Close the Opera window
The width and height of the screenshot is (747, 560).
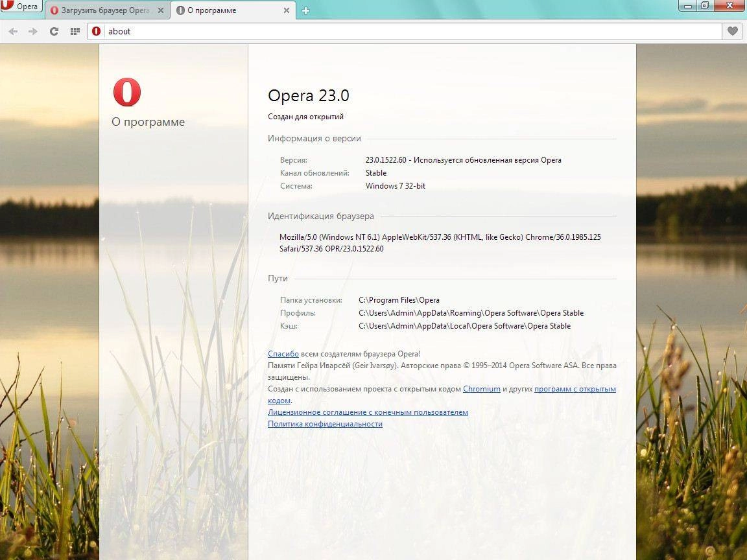click(730, 6)
